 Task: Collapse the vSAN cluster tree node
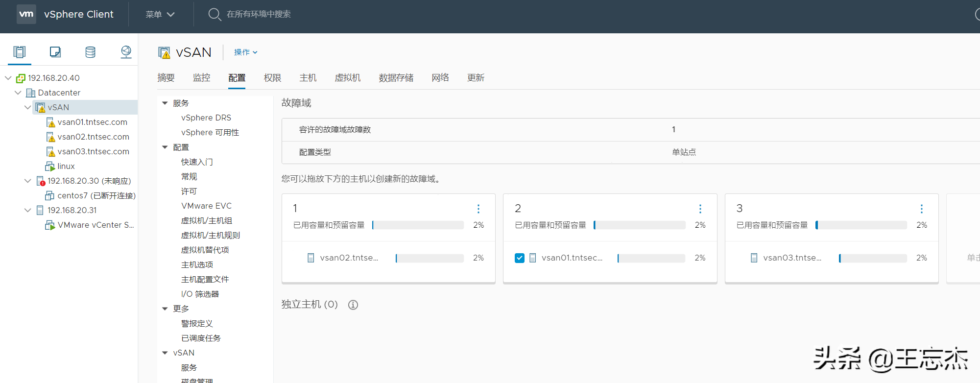(x=28, y=107)
